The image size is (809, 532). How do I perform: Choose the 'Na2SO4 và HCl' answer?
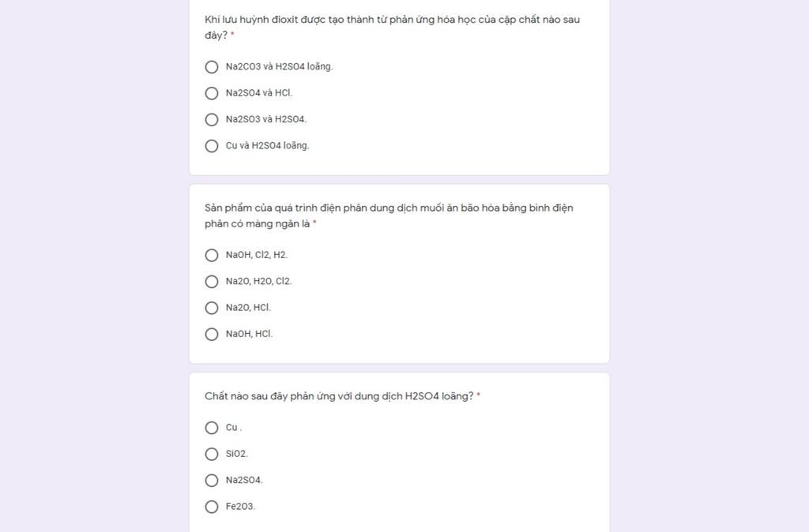tap(212, 93)
